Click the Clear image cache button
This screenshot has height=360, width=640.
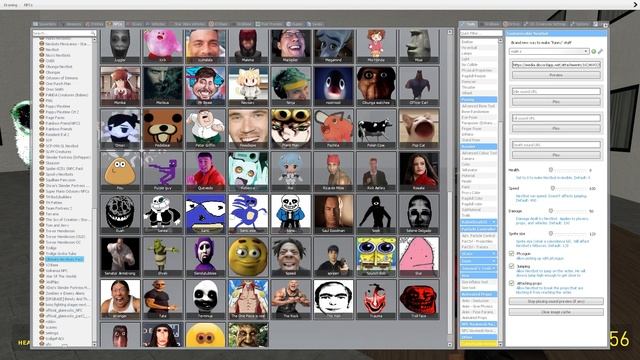tap(556, 312)
